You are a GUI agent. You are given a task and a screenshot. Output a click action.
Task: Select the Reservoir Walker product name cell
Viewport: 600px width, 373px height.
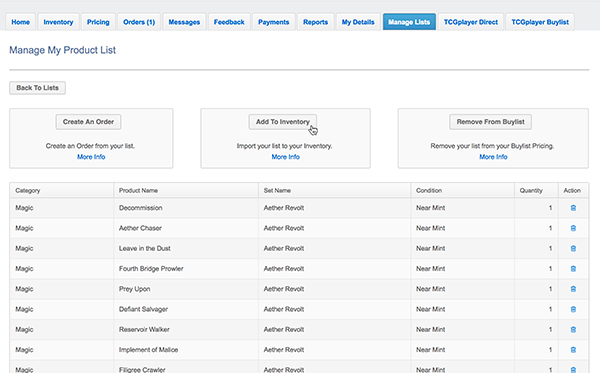186,329
